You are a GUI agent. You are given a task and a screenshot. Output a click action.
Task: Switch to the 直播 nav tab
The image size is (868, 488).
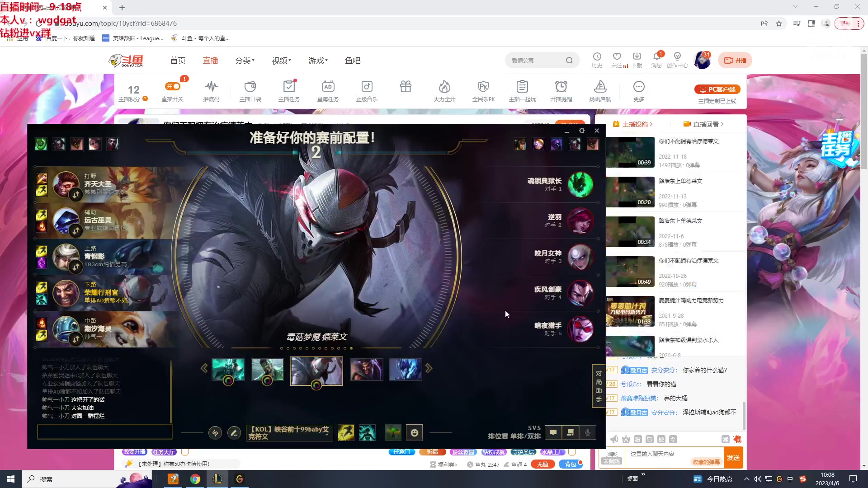click(x=210, y=61)
